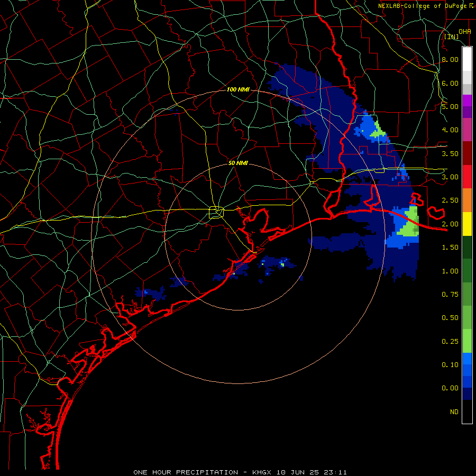Pick the orange swatch in the color bar
This screenshot has height=476, width=476.
click(467, 200)
